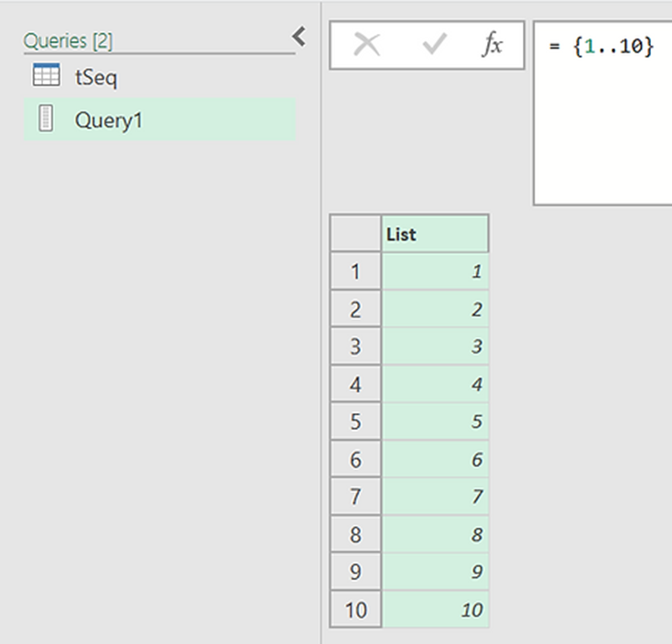The width and height of the screenshot is (672, 644).
Task: Select the list cell containing value 5
Action: pos(436,422)
